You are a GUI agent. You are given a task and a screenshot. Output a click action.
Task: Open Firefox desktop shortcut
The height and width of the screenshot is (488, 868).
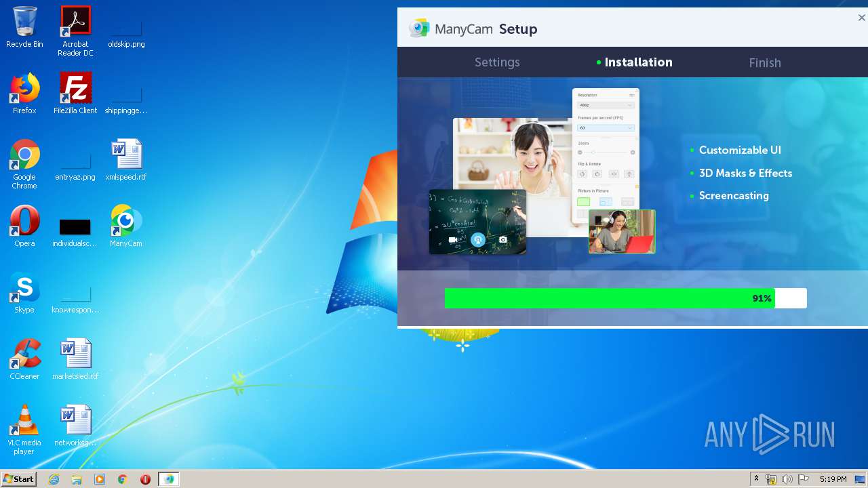coord(24,94)
